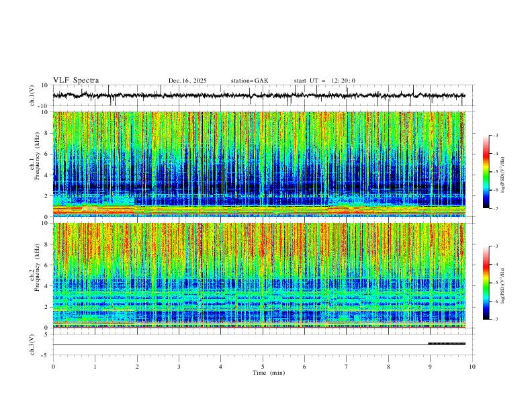Click time axis tick label "7"
The image size is (532, 411).
347,367
